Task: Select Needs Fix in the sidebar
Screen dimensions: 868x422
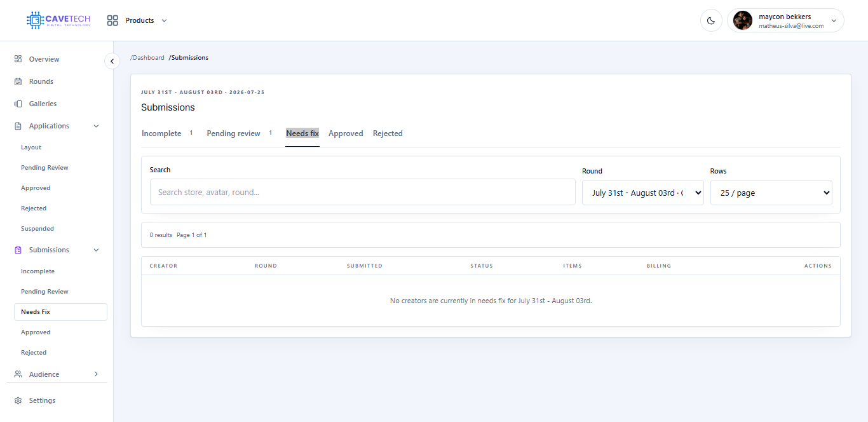Action: 60,312
